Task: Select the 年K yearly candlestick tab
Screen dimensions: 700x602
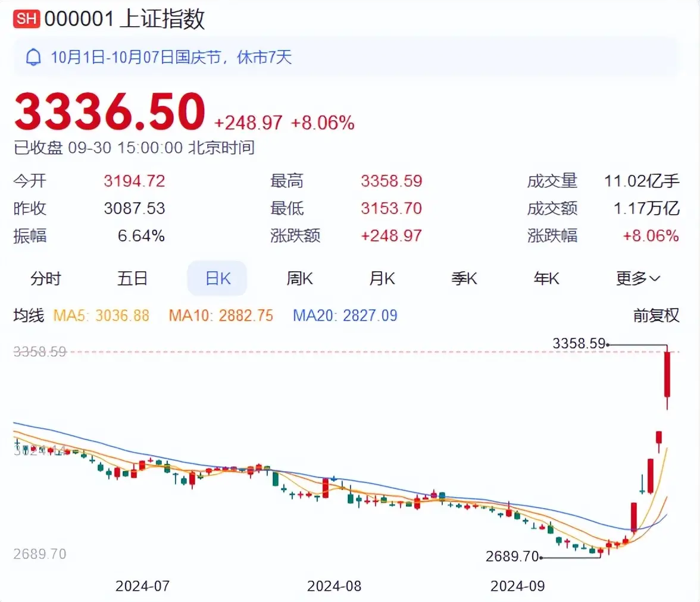Action: point(546,278)
